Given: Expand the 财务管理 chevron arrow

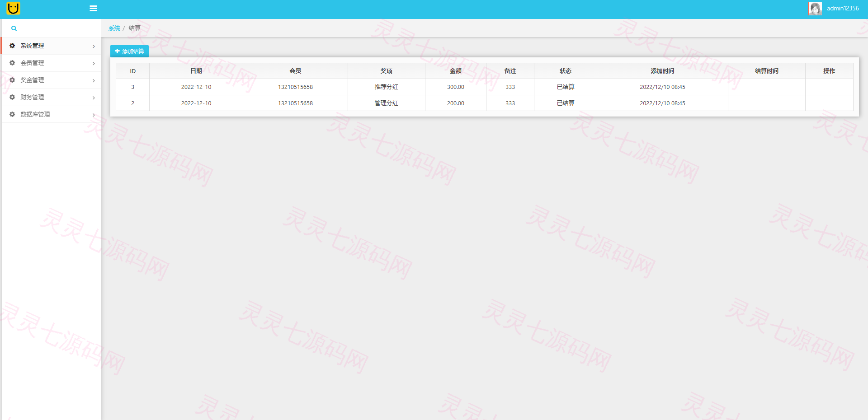Looking at the screenshot, I should 94,98.
